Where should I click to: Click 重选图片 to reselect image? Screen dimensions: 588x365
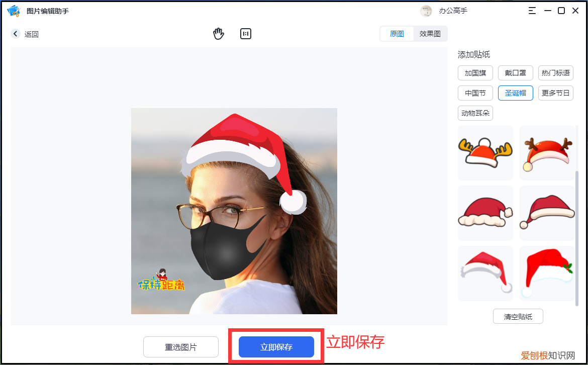(180, 346)
